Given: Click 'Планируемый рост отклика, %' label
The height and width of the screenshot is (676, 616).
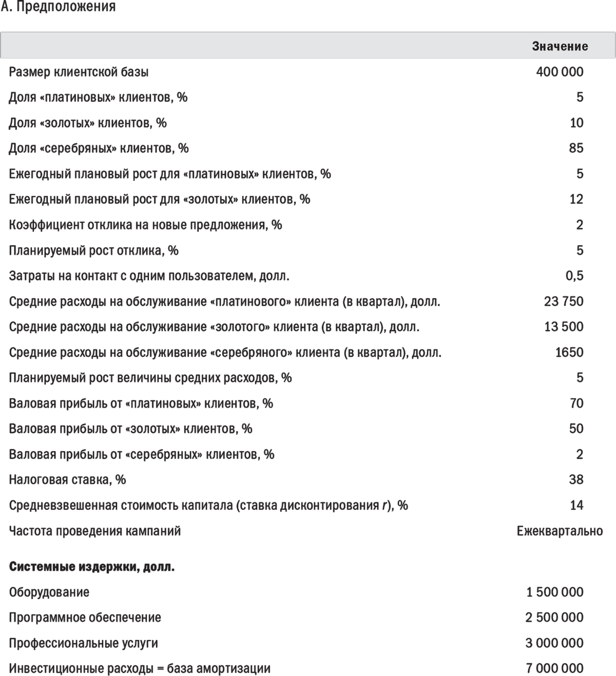Looking at the screenshot, I should (x=94, y=250).
